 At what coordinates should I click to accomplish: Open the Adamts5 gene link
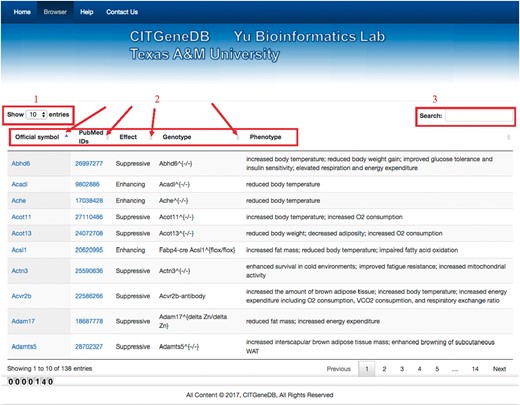[x=24, y=347]
